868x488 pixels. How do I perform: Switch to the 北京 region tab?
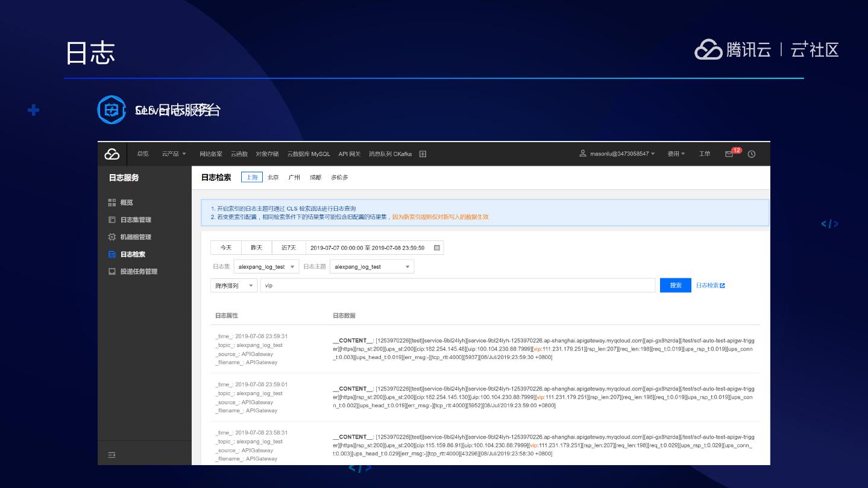(273, 177)
